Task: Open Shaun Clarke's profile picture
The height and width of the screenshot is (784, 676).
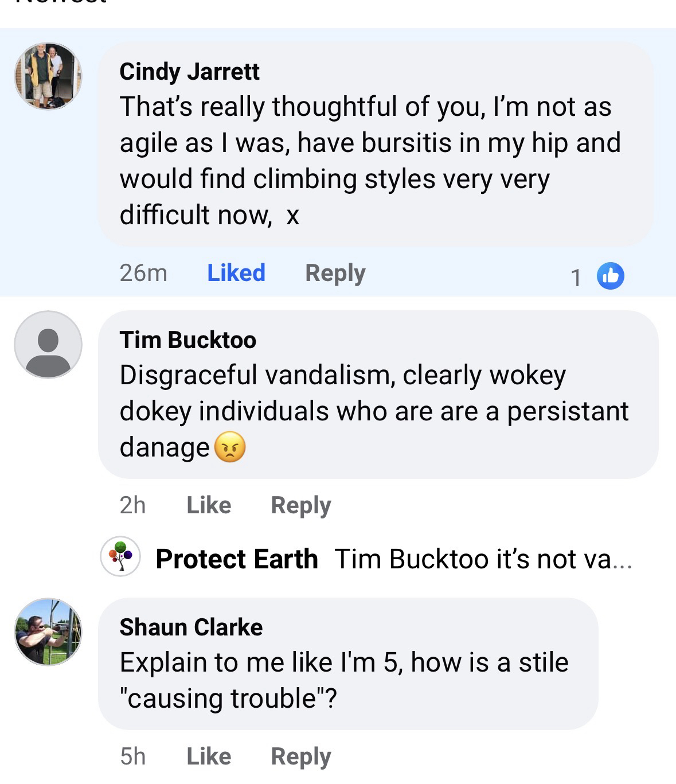Action: click(x=48, y=631)
